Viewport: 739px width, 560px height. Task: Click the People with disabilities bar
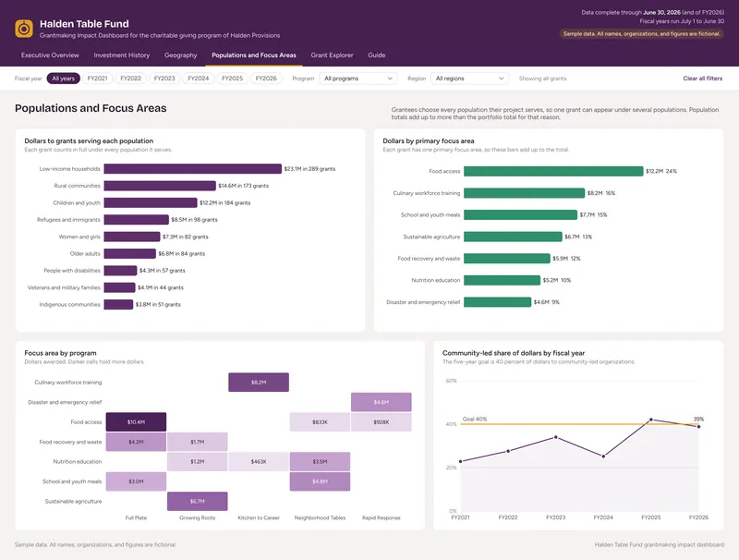[121, 271]
